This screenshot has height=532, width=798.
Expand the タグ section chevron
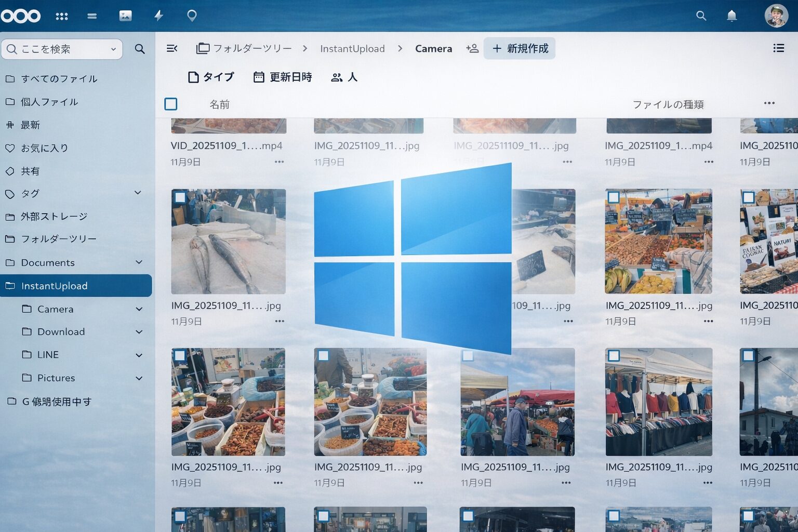138,193
